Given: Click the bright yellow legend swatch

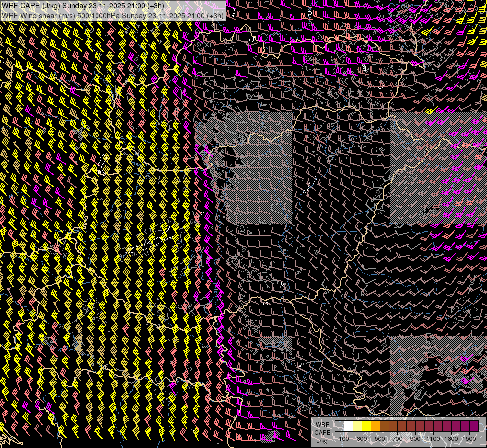Looking at the screenshot, I should [366, 426].
